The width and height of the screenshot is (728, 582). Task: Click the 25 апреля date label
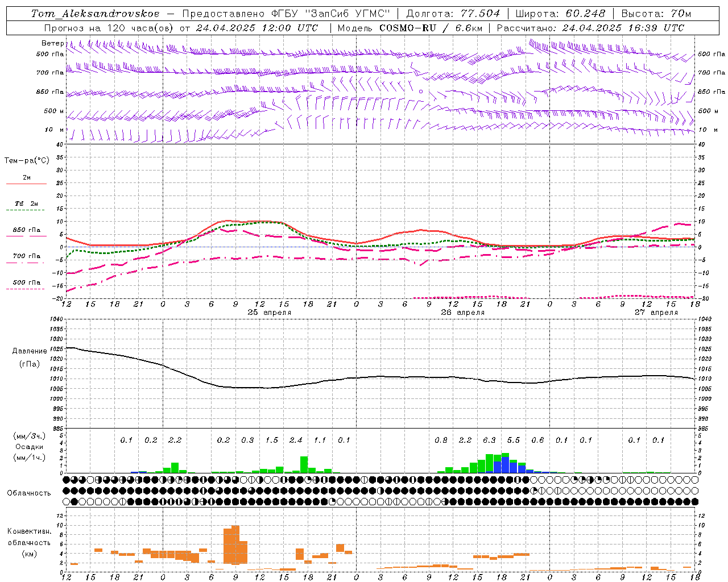point(269,313)
